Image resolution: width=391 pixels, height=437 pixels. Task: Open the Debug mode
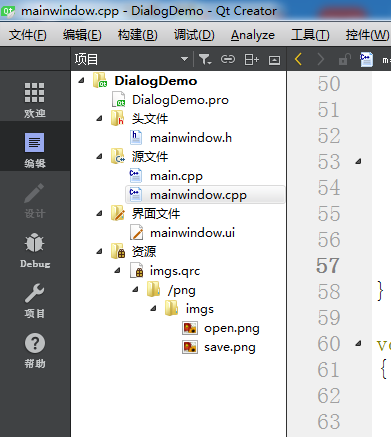point(35,250)
